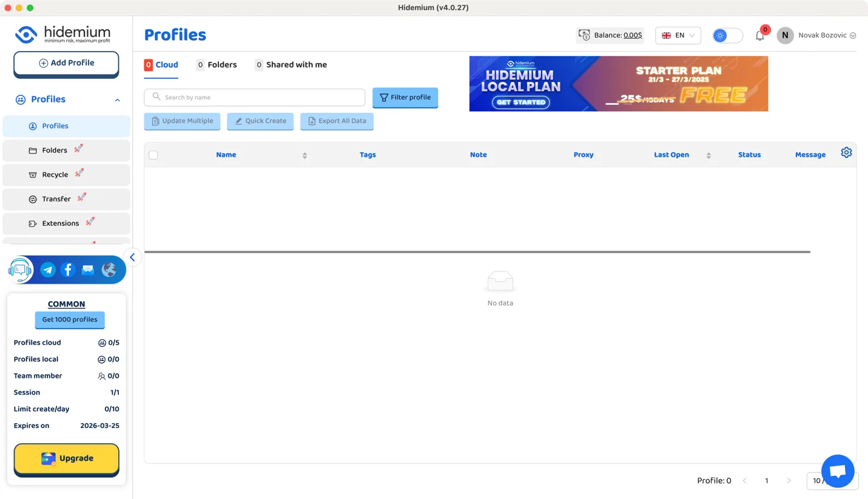Click the Note column header
This screenshot has height=499, width=868.
479,155
